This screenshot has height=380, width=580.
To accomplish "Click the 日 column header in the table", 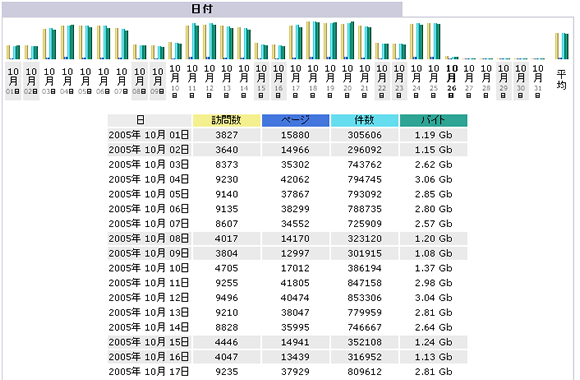I will coord(149,120).
